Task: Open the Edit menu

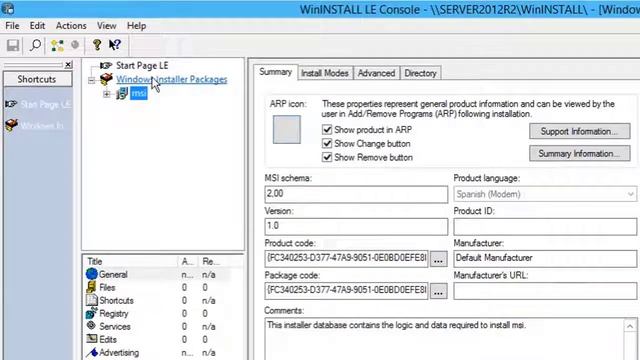Action: coord(37,26)
